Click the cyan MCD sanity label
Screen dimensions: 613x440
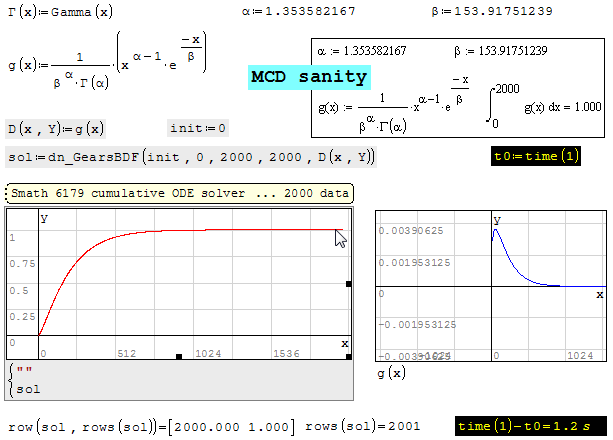pos(309,78)
